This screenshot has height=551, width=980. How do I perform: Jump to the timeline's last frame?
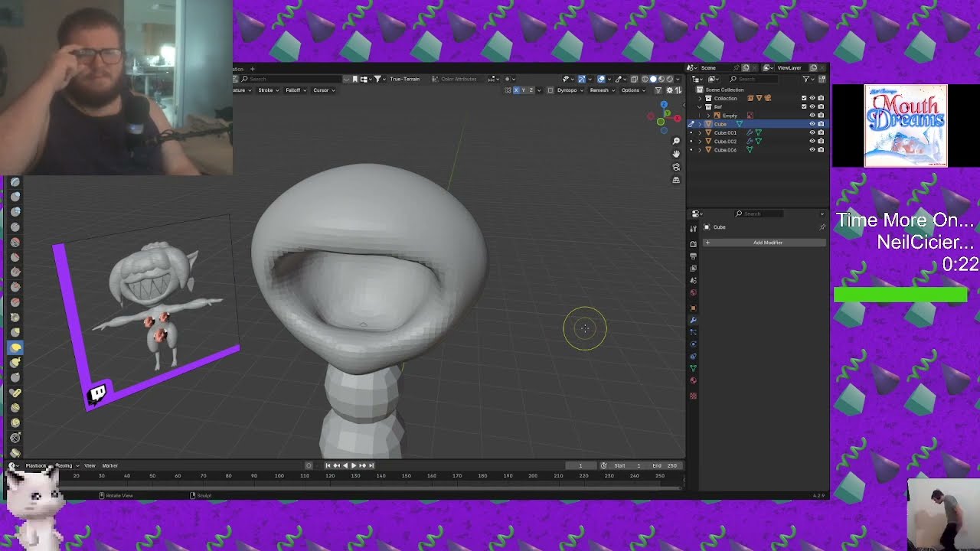coord(371,465)
